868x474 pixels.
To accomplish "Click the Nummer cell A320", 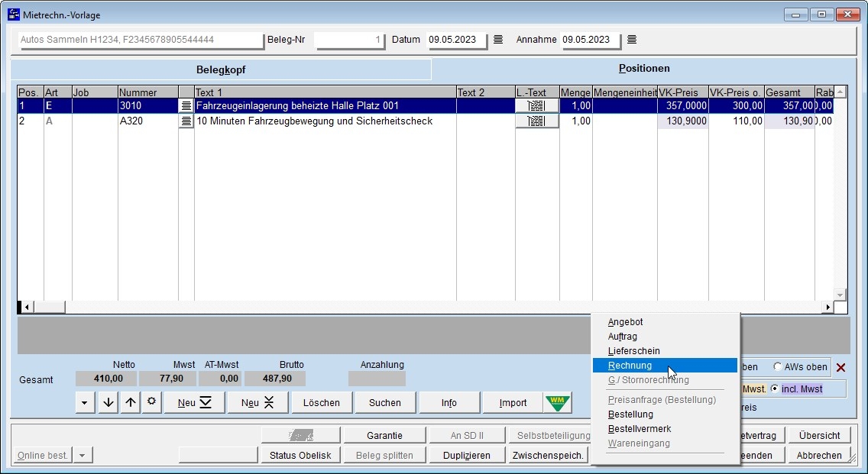I will 147,121.
